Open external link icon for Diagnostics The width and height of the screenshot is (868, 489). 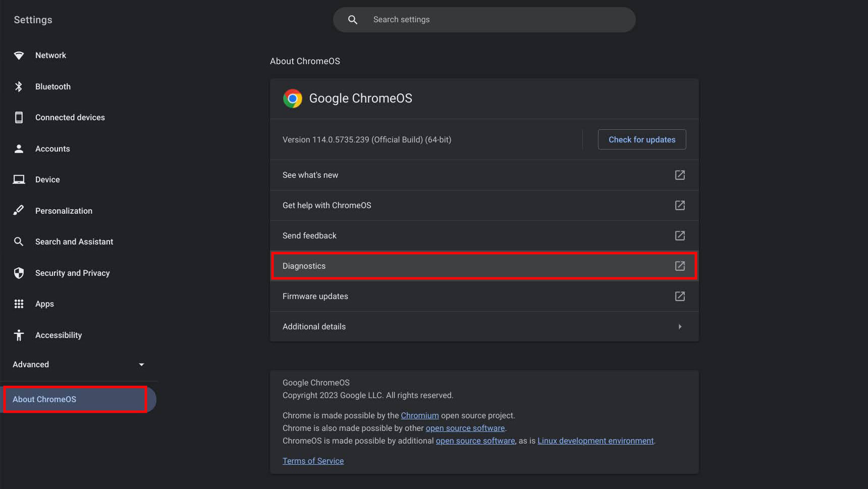click(680, 266)
